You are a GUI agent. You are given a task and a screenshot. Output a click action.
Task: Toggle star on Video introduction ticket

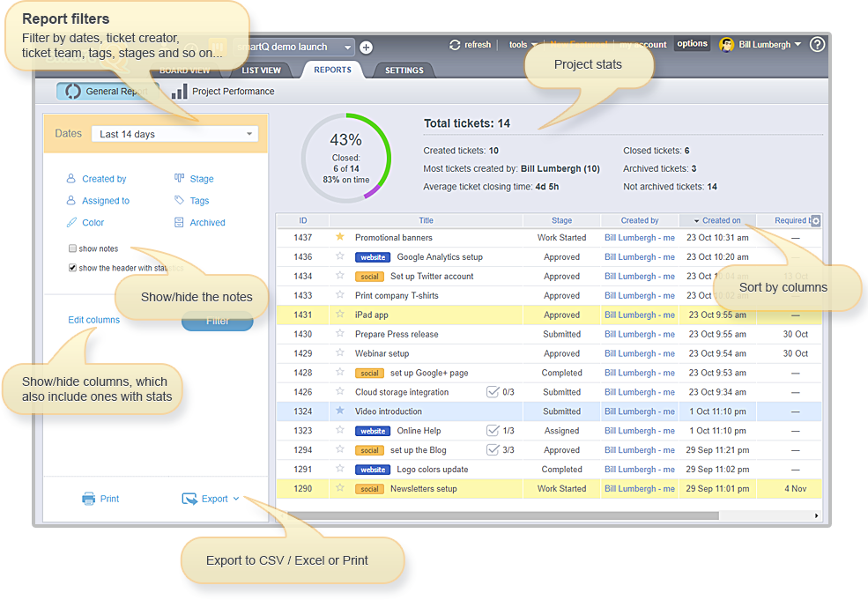pyautogui.click(x=340, y=411)
